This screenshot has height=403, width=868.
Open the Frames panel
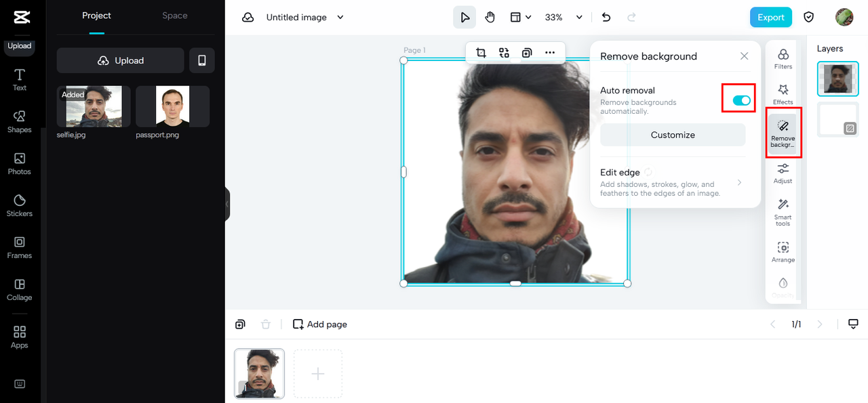20,247
